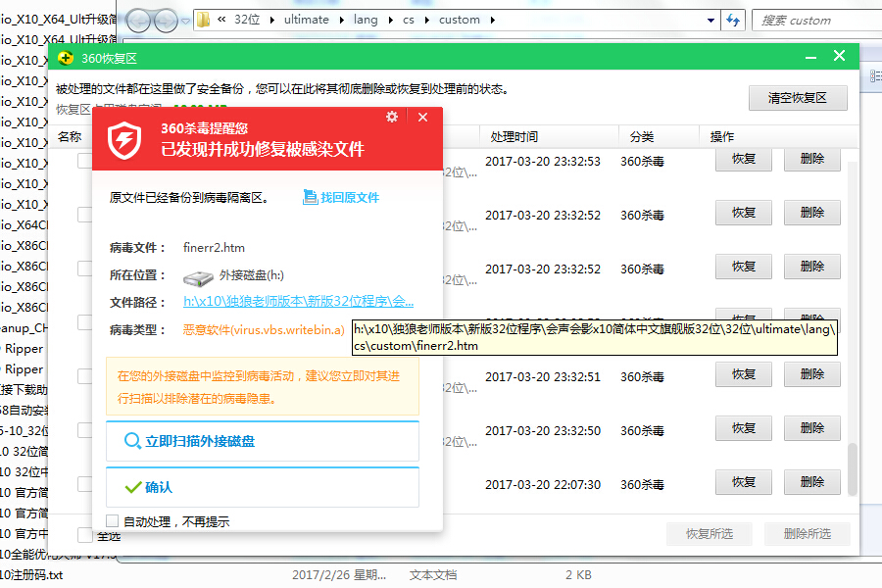Click 360杀毒 category in 23:32:53 row
The height and width of the screenshot is (588, 882).
(642, 162)
